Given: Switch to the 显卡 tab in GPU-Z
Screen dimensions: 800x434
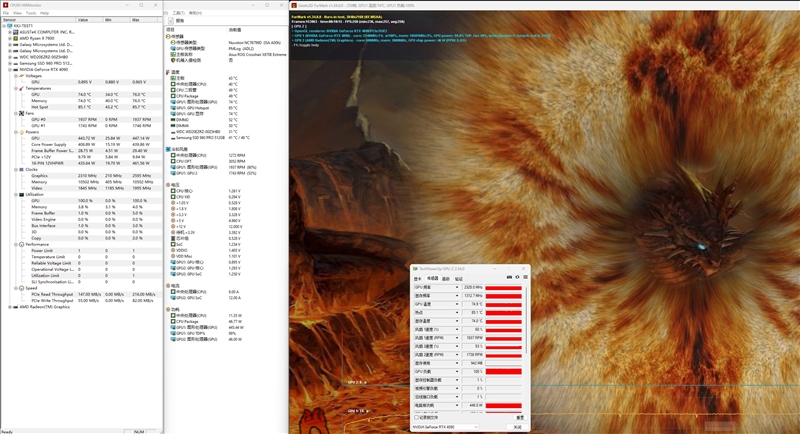Looking at the screenshot, I should pos(417,278).
